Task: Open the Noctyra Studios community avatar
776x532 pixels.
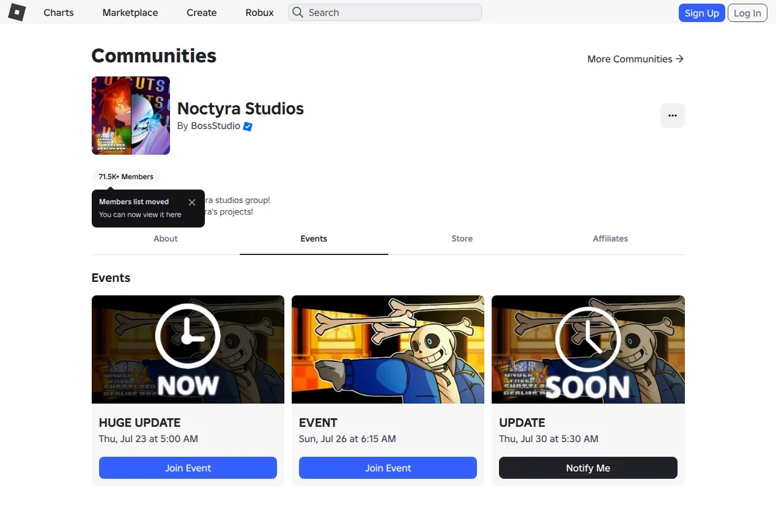Action: 131,116
